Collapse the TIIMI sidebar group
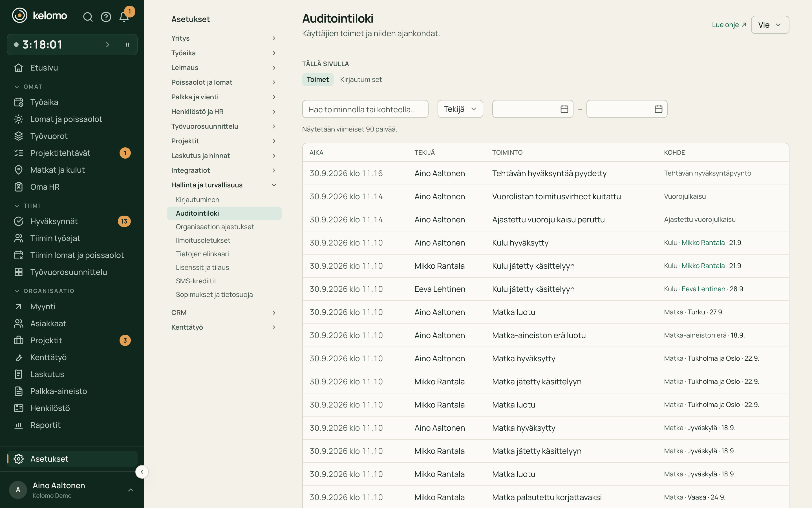812x508 pixels. pos(28,206)
